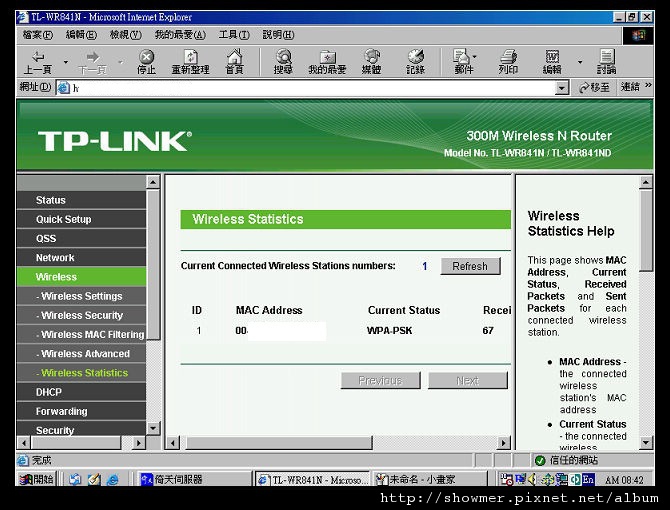Click main panel horizontal scroll left arrow
670x510 pixels.
[173, 443]
